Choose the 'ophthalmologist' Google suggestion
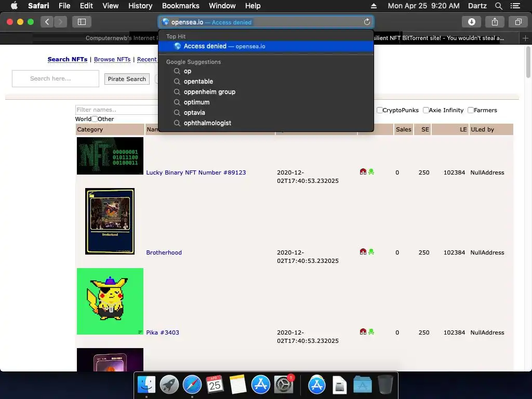Viewport: 532px width, 399px height. pyautogui.click(x=266, y=123)
